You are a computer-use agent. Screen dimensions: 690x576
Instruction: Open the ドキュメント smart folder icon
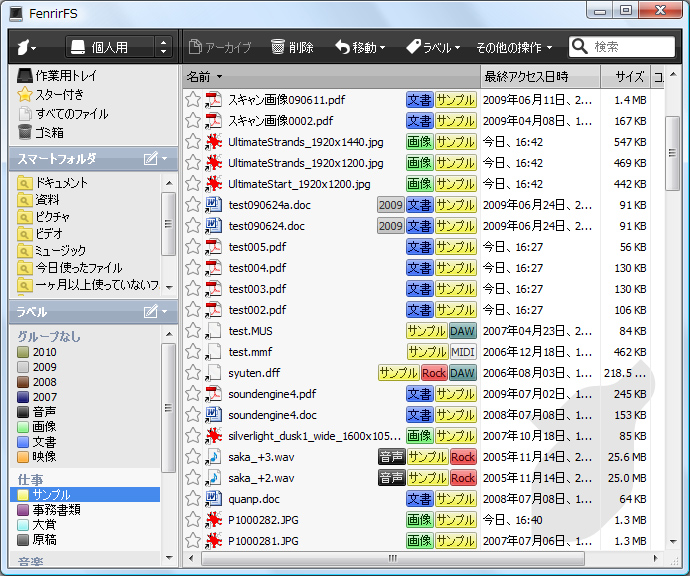pyautogui.click(x=24, y=183)
